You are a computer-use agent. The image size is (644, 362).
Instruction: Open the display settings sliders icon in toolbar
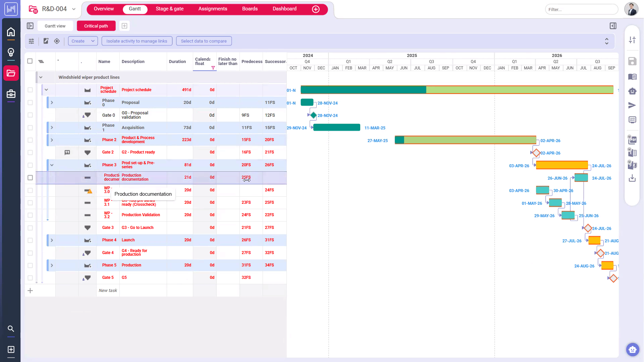click(31, 41)
